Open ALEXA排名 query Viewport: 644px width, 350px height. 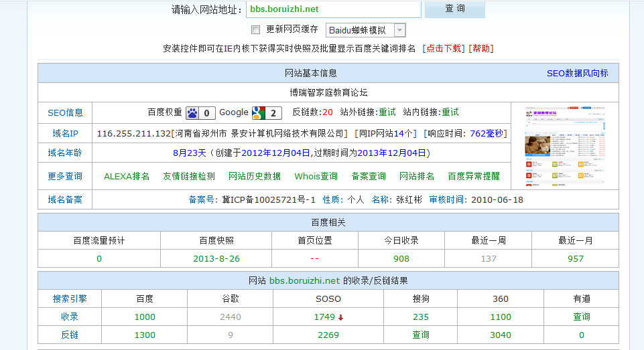pos(127,177)
